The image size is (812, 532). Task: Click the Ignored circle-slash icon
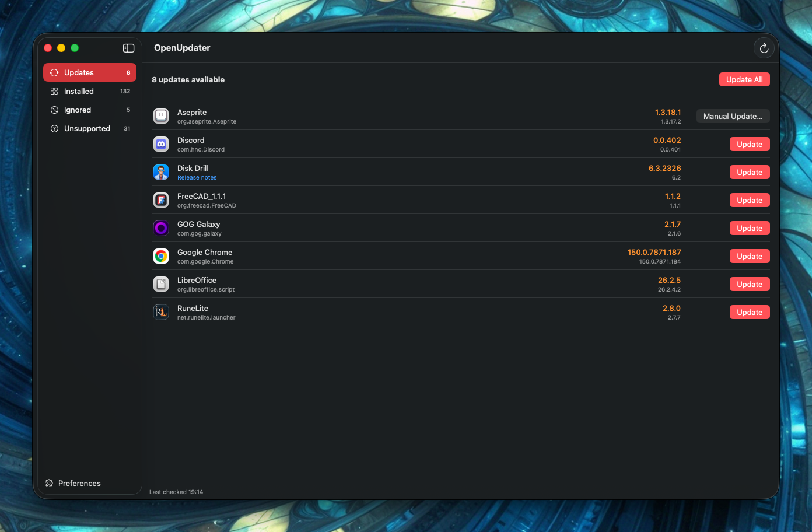point(54,110)
